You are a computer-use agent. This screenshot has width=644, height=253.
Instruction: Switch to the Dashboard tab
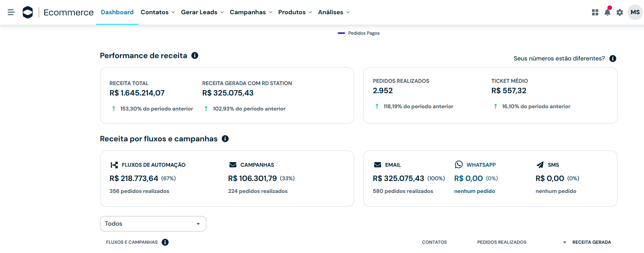click(x=117, y=12)
